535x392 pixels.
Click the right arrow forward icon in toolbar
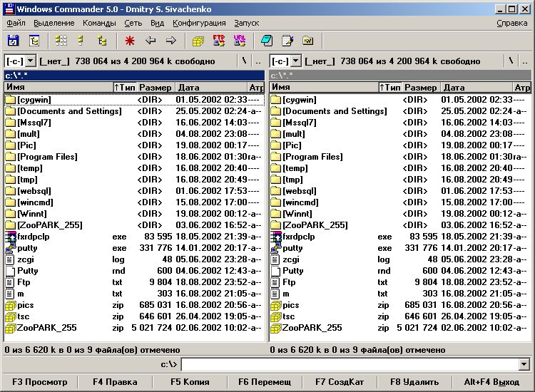coord(171,41)
